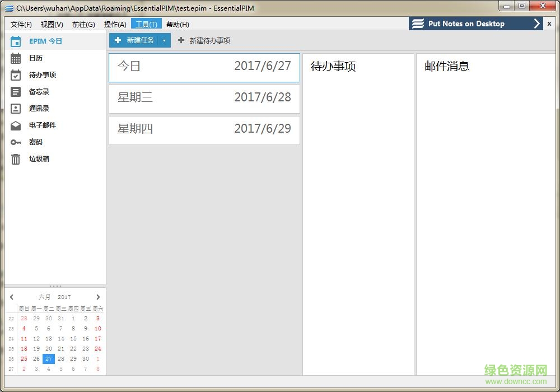This screenshot has height=392, width=560.
Task: Select the 星期三 2017/6/28 day row
Action: click(x=204, y=99)
